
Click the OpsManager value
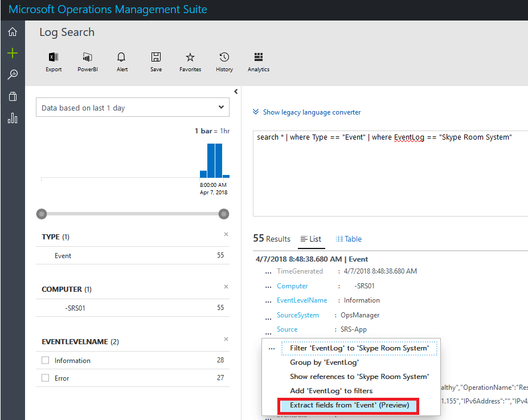click(360, 315)
